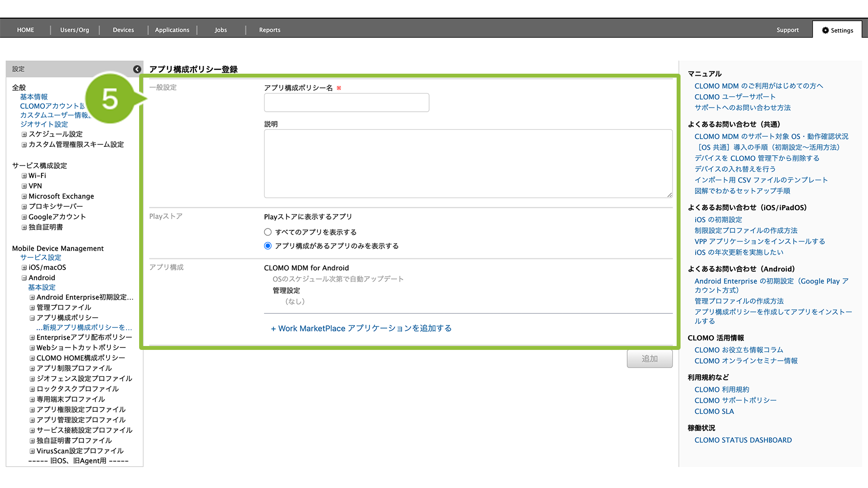Select すべてのアプリを表示する radio option
This screenshot has height=488, width=868.
(268, 232)
